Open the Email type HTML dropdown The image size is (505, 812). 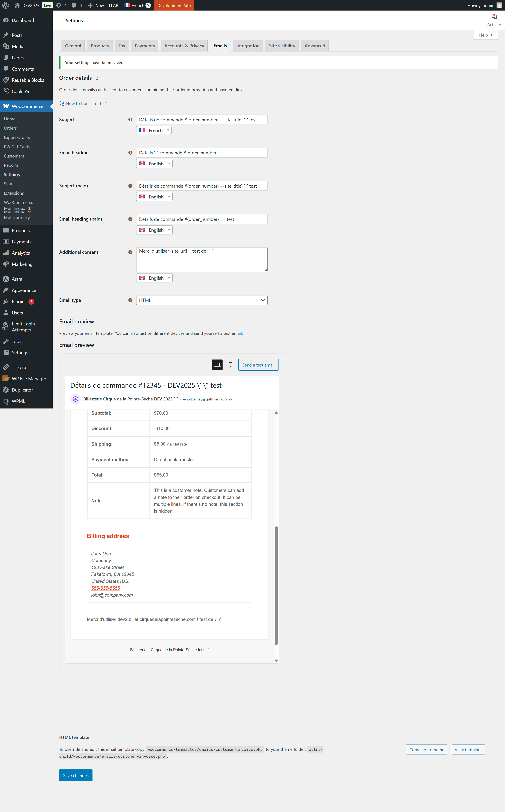click(x=202, y=300)
